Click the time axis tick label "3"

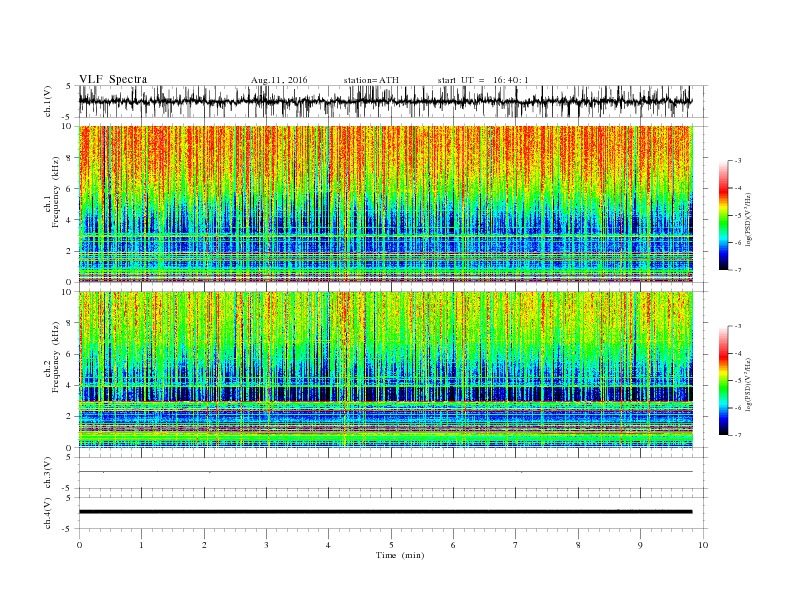(266, 545)
